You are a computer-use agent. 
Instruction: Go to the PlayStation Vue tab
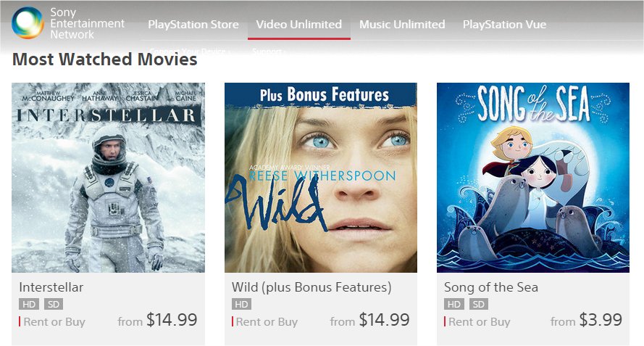click(x=504, y=25)
